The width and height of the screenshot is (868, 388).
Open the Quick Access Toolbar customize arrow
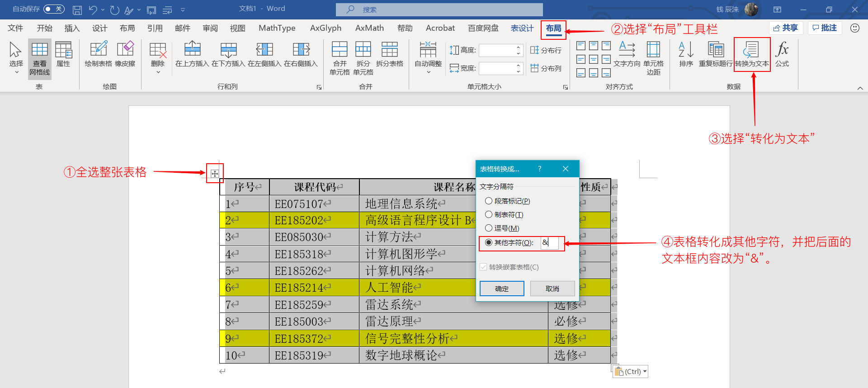(183, 9)
